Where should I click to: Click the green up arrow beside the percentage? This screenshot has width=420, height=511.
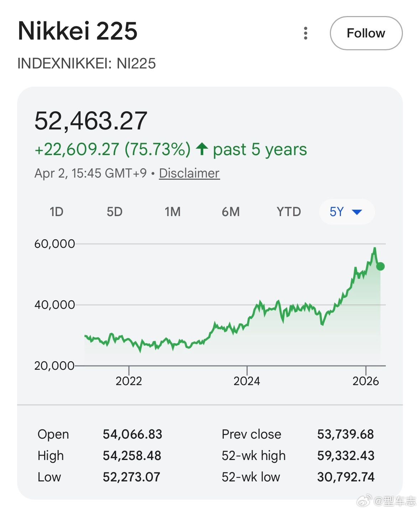point(202,149)
